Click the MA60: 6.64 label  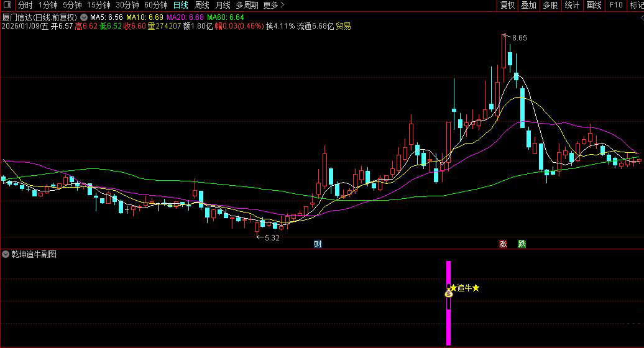pos(226,17)
